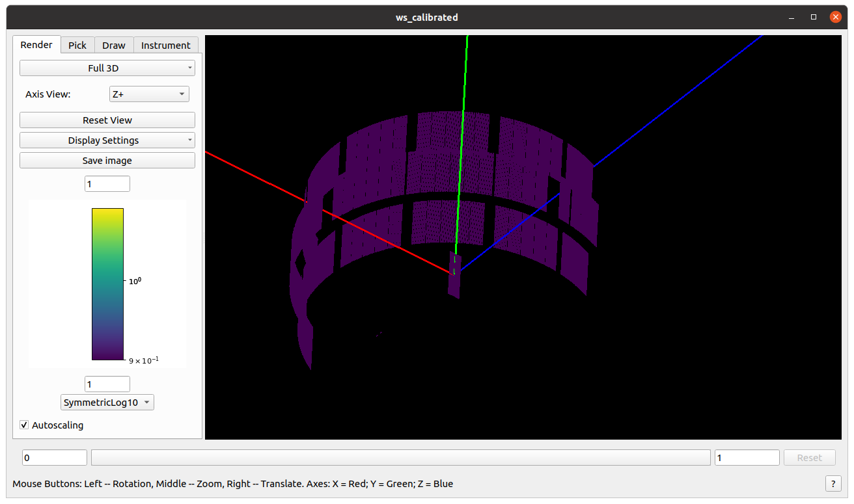Screen dimensions: 854x504
Task: Open the Full 3D projection dropdown
Action: (x=107, y=68)
